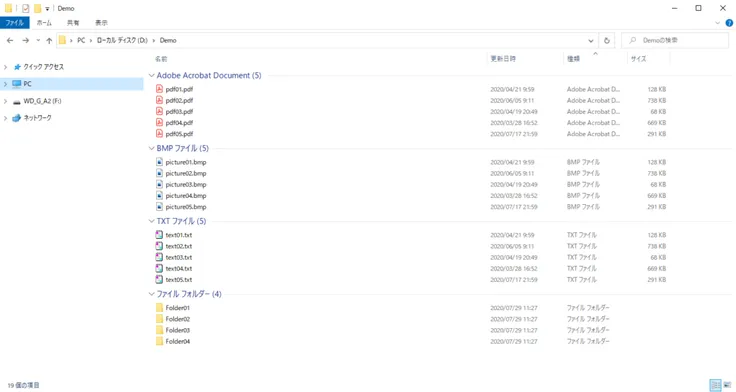Open recent locations dropdown arrow
Viewport: 736px width, 392px height.
pos(38,40)
